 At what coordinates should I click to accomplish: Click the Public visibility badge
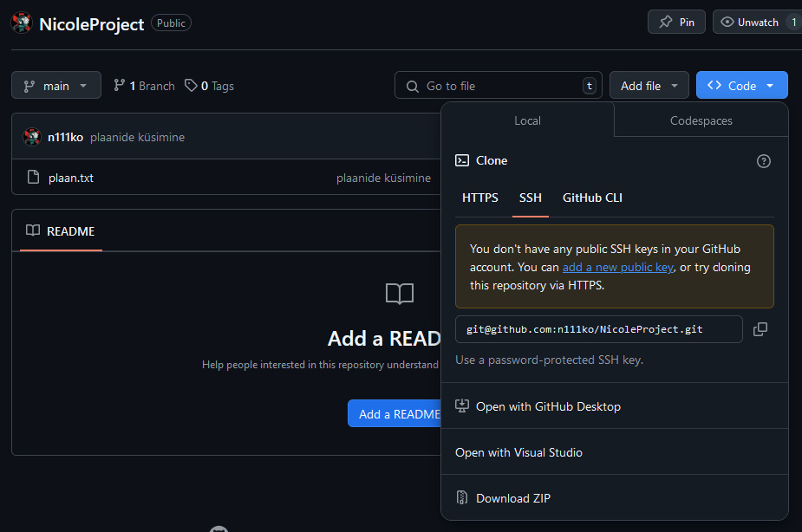click(172, 23)
